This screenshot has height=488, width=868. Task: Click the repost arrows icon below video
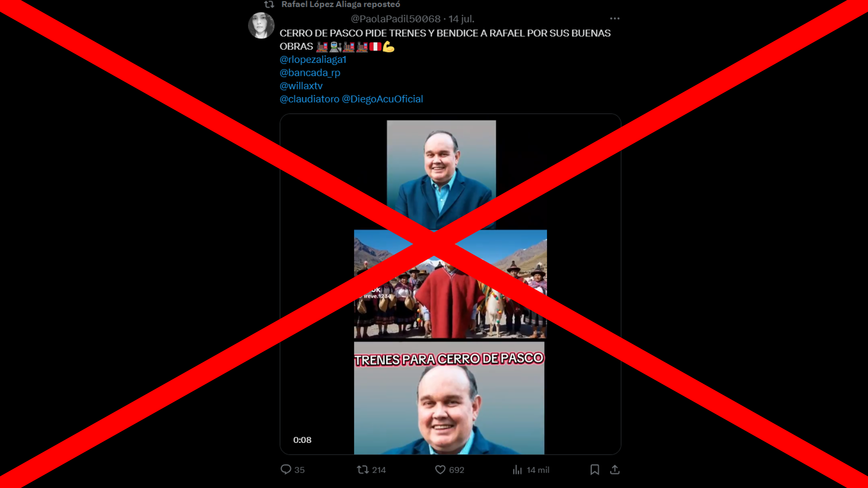click(363, 469)
